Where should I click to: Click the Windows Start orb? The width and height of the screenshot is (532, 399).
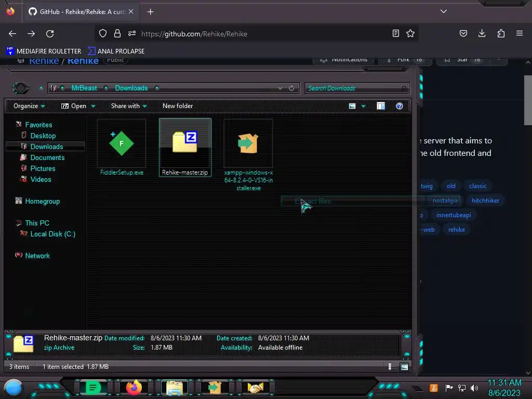pyautogui.click(x=14, y=388)
